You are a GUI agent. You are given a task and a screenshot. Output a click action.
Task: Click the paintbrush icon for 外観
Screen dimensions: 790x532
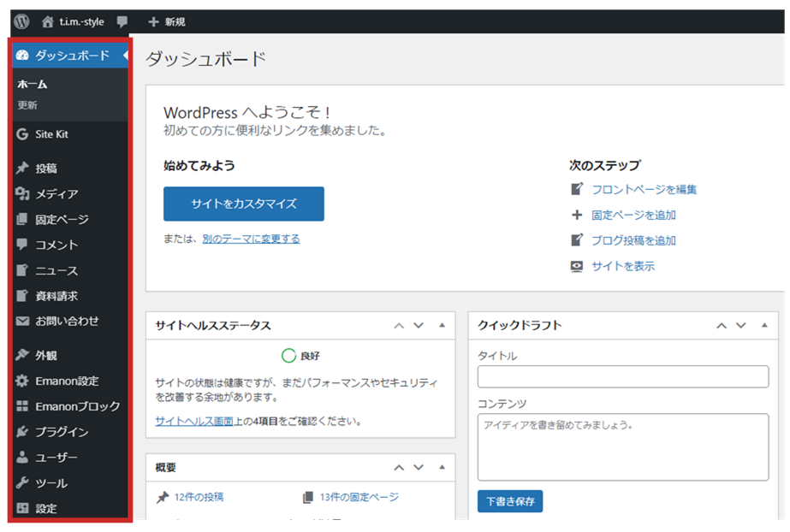point(22,355)
